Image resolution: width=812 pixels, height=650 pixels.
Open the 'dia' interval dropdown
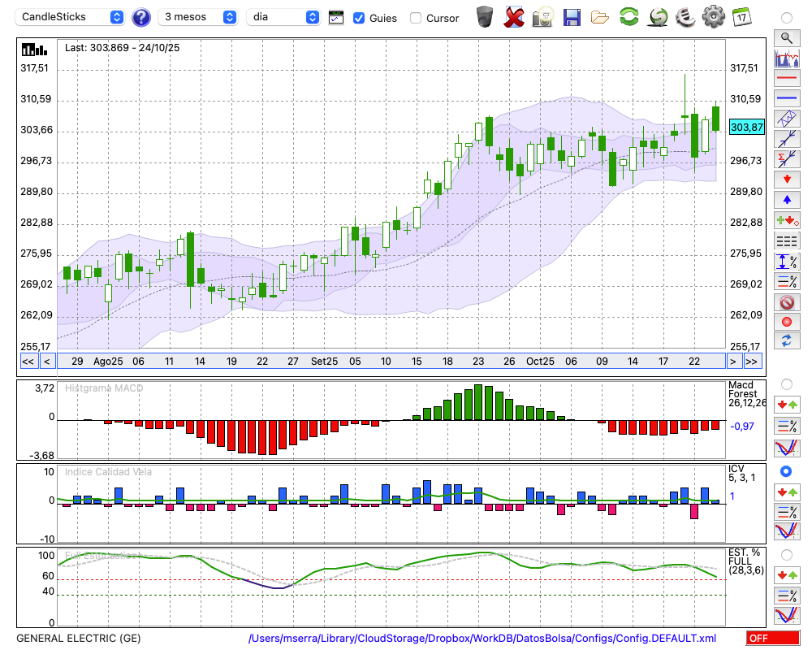click(283, 17)
